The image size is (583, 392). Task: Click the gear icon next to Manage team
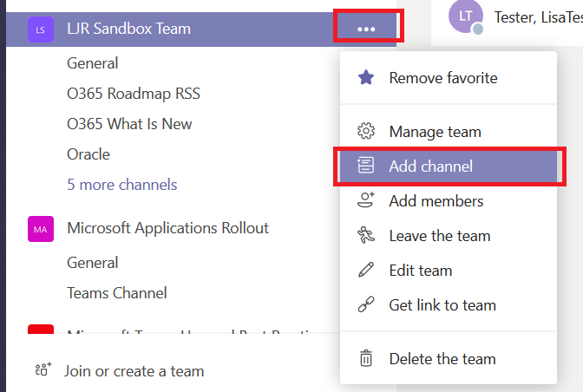tap(366, 131)
